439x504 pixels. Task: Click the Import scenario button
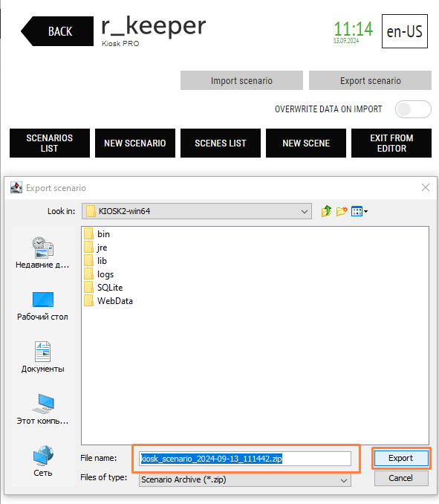241,80
